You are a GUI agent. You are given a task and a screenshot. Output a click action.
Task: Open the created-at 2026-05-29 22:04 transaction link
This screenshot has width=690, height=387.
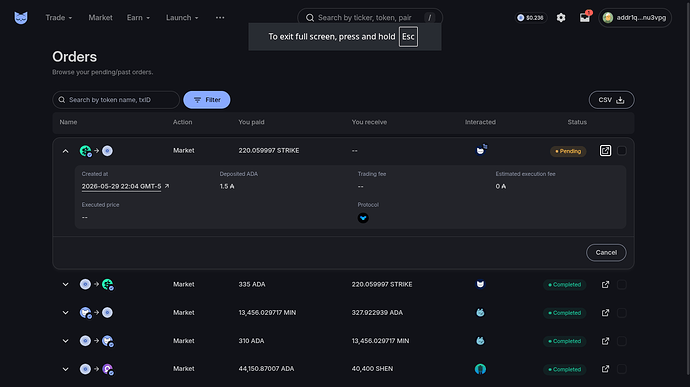(125, 186)
